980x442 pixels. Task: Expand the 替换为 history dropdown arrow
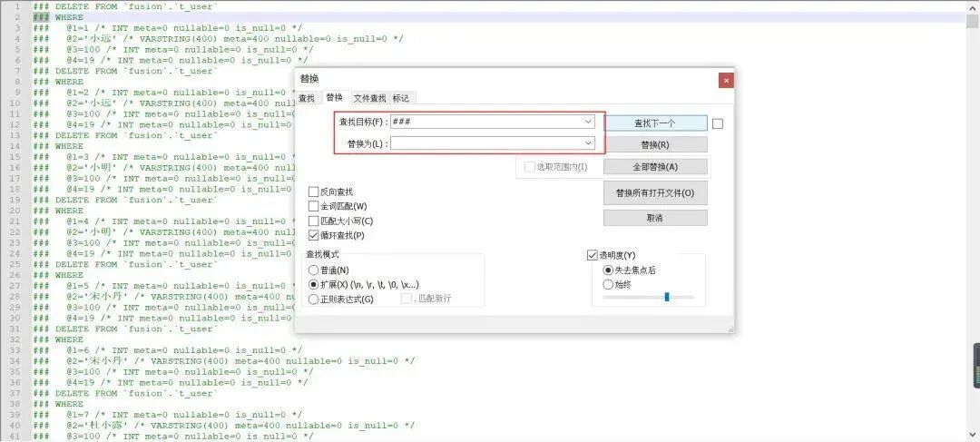pos(588,143)
